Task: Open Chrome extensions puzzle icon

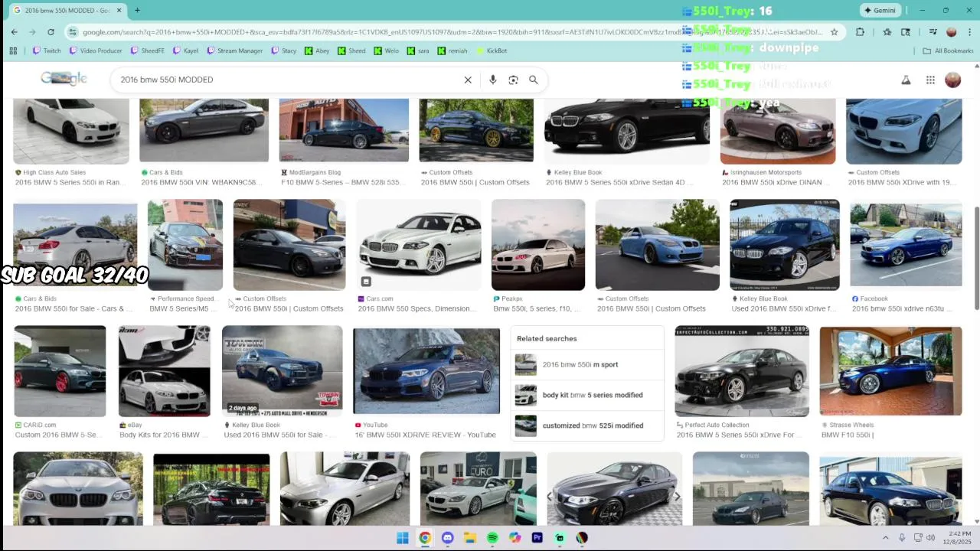Action: click(860, 32)
